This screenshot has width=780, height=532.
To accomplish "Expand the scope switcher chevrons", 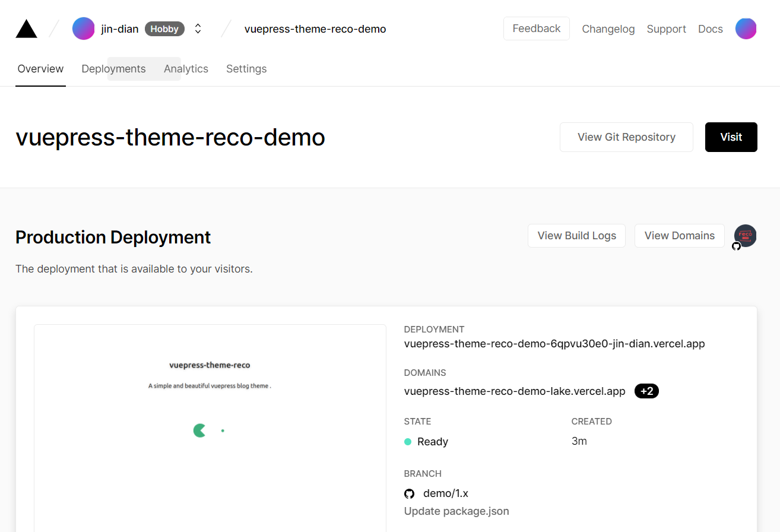I will 198,28.
